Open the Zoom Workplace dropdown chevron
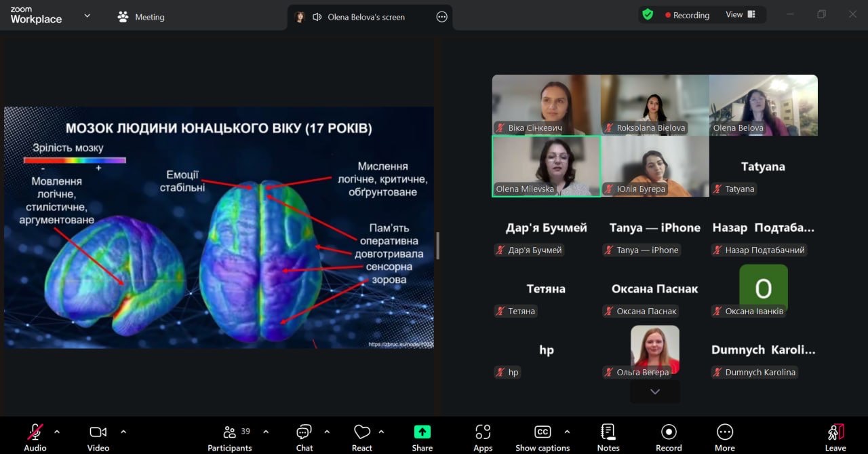This screenshot has height=454, width=868. [x=87, y=16]
